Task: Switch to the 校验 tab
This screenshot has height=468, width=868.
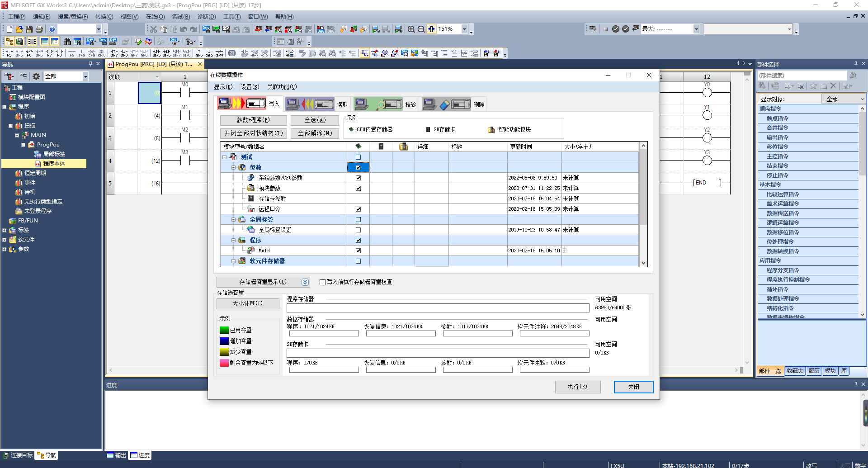Action: [385, 104]
